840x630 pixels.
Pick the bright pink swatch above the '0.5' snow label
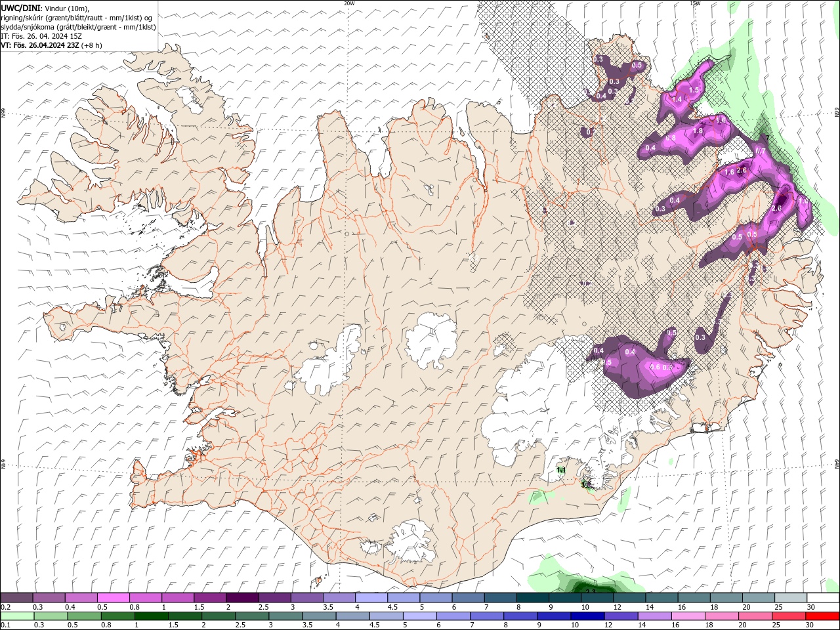point(114,598)
